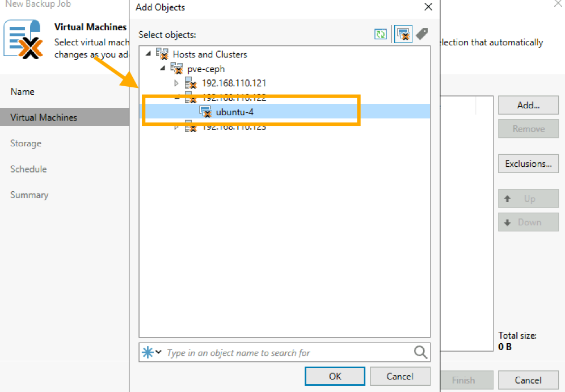This screenshot has height=392, width=565.
Task: Expand the 192.168.110.121 host node
Action: pyautogui.click(x=176, y=83)
